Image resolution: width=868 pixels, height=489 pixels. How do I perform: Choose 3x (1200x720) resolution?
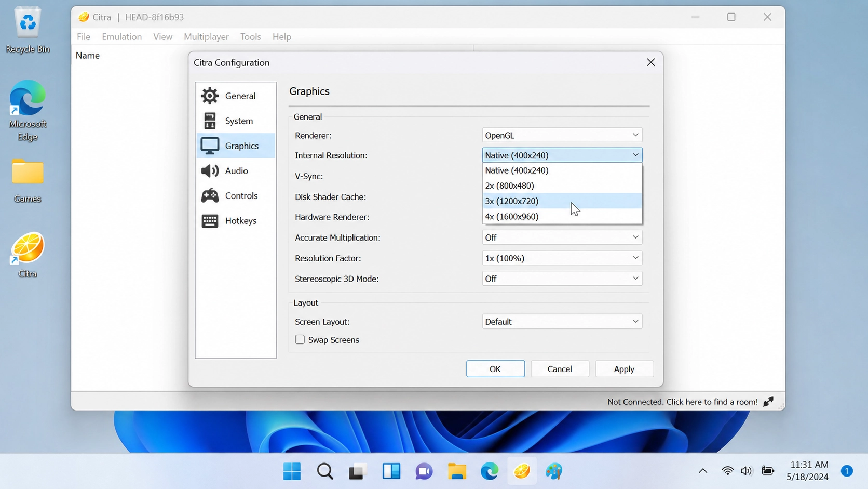coord(562,201)
